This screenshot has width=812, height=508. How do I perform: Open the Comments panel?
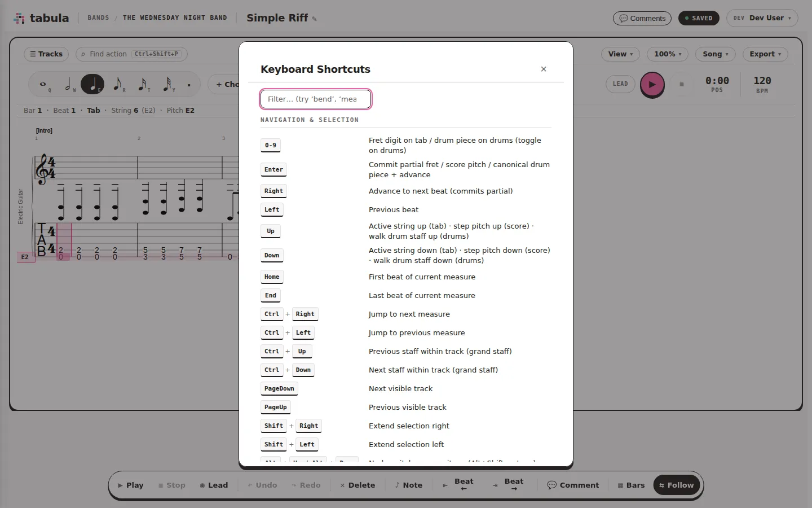tap(642, 18)
